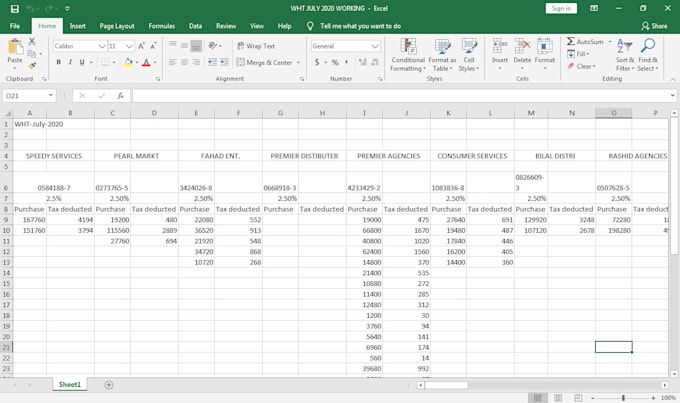Click the Share button
This screenshot has width=680, height=403.
(x=654, y=26)
